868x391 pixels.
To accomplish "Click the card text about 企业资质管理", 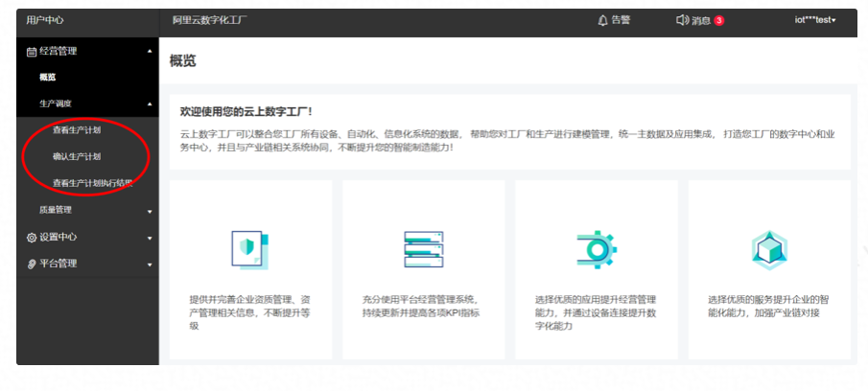I will point(249,313).
